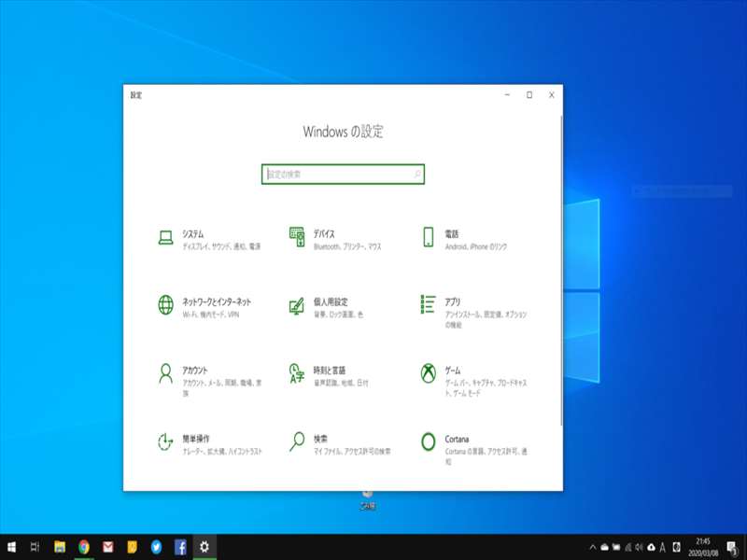
Task: Launch Facebook from the taskbar
Action: click(180, 547)
